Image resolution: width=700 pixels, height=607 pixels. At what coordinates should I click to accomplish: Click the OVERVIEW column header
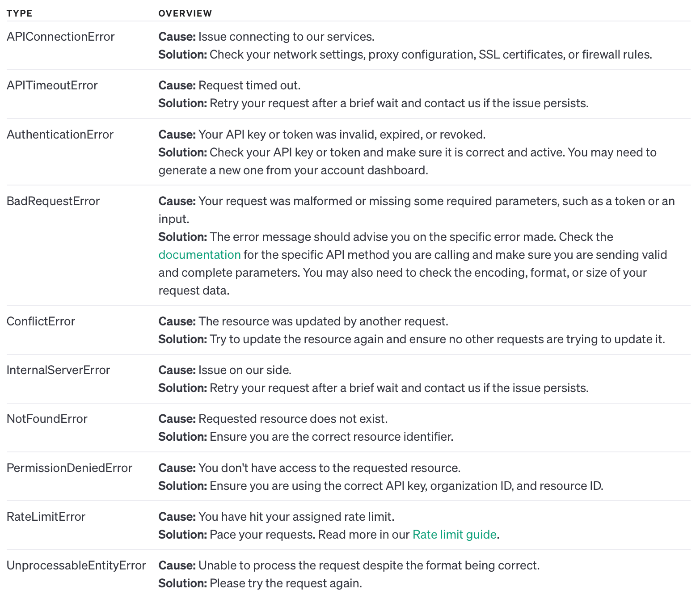(x=185, y=13)
